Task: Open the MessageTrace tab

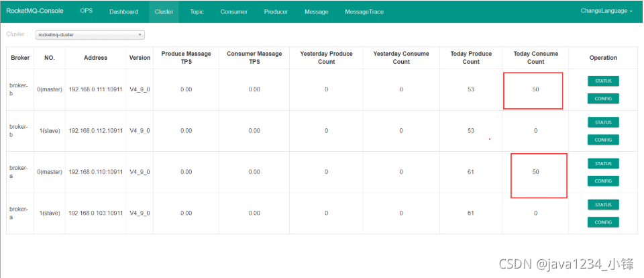Action: [364, 11]
